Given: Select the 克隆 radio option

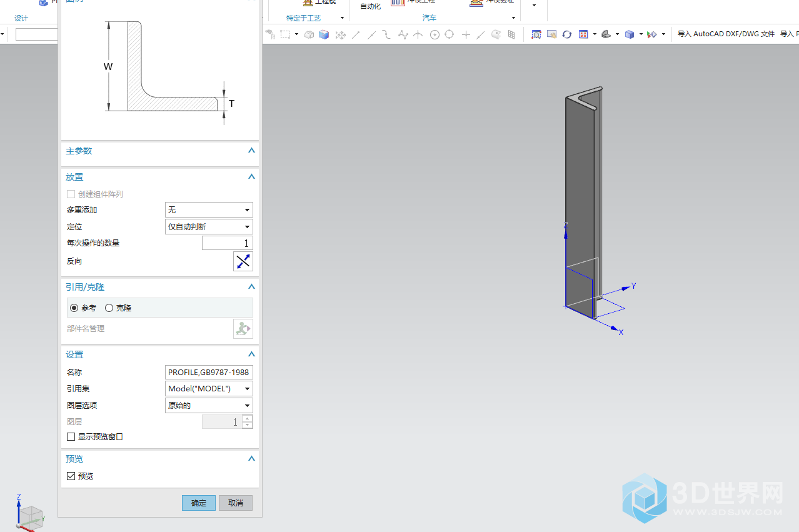Looking at the screenshot, I should tap(109, 308).
